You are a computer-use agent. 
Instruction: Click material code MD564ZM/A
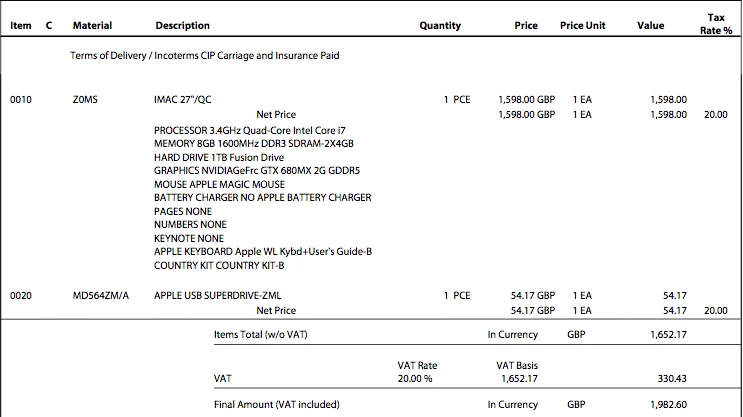coord(100,296)
